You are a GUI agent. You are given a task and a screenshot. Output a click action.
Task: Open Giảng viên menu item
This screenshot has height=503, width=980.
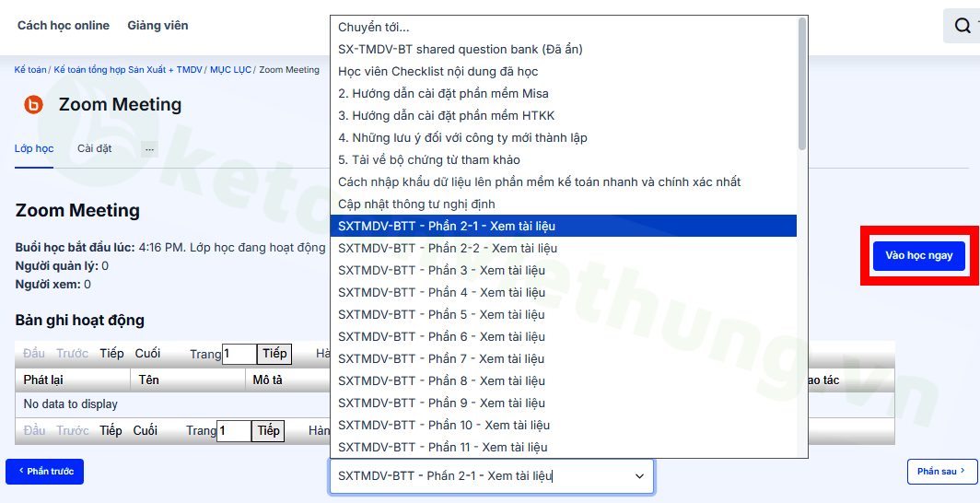click(157, 25)
